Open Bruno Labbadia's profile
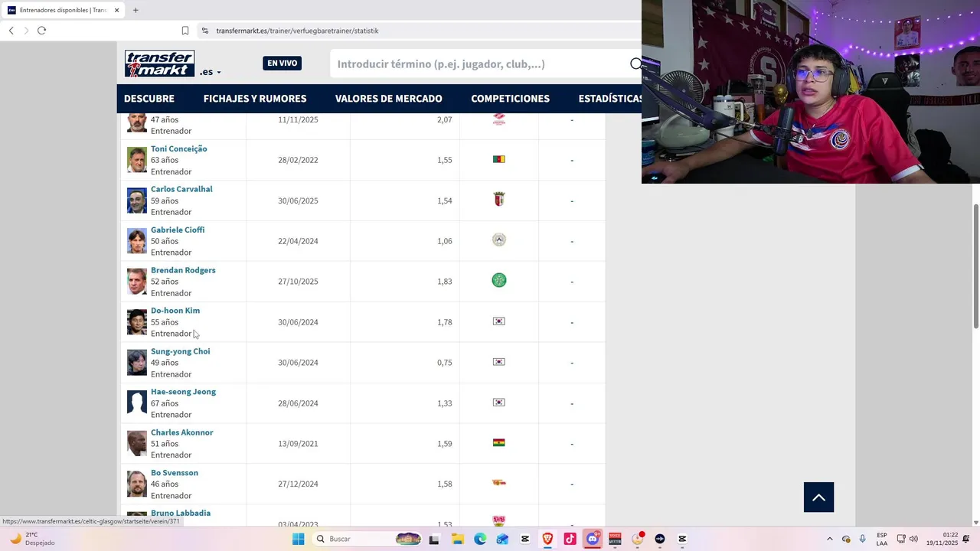This screenshot has width=980, height=551. pos(181,513)
